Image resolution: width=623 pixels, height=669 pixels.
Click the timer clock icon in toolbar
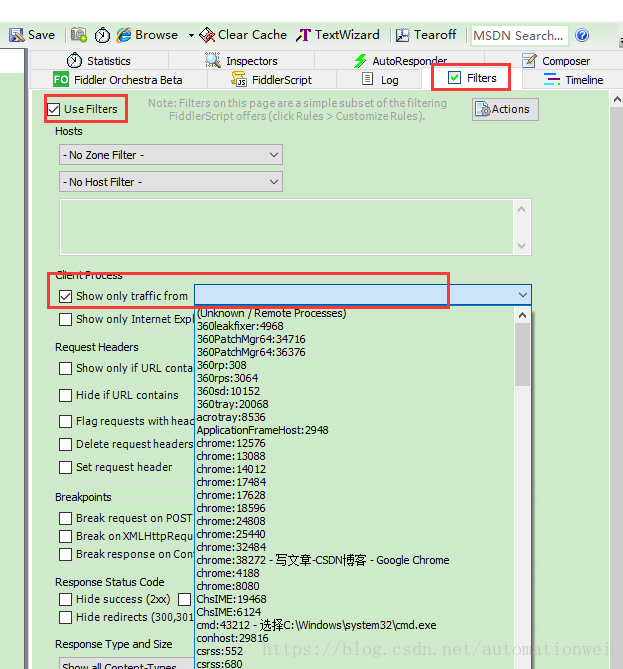tap(102, 35)
